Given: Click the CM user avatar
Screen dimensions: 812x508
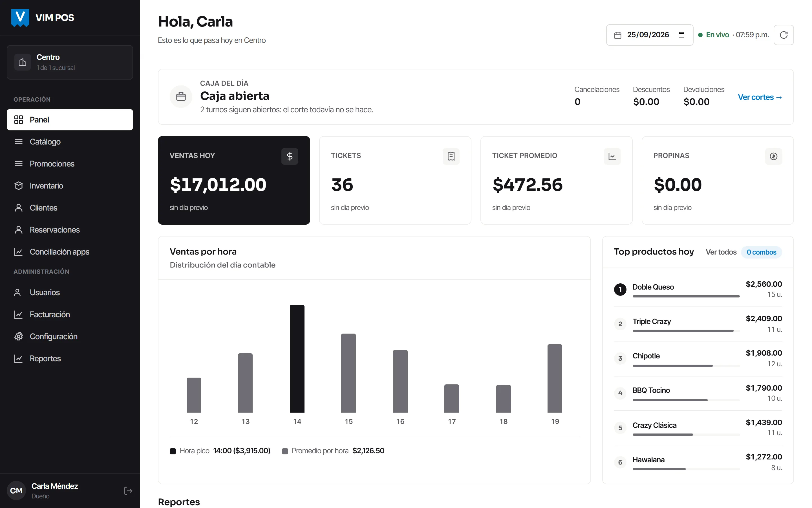Looking at the screenshot, I should click(x=16, y=491).
